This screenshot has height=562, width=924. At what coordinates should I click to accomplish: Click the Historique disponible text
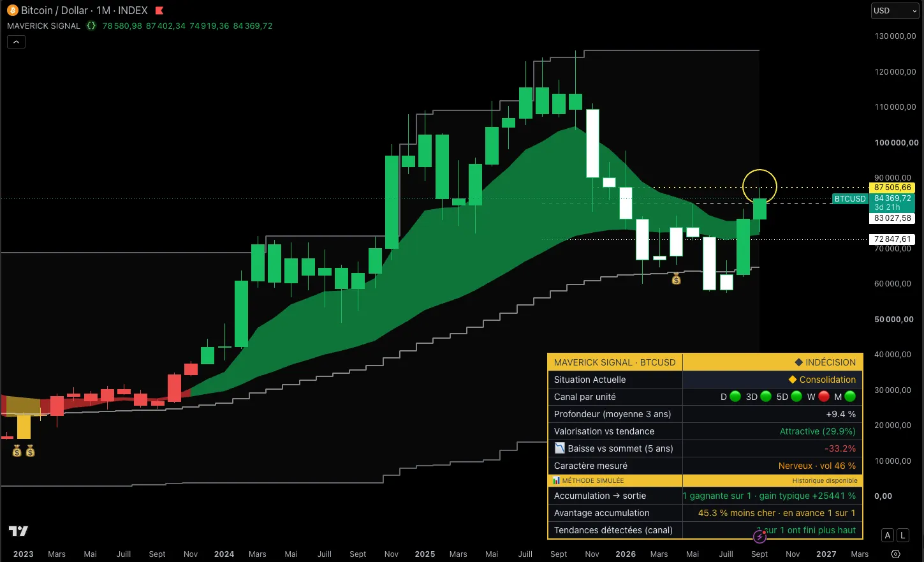[x=825, y=481]
